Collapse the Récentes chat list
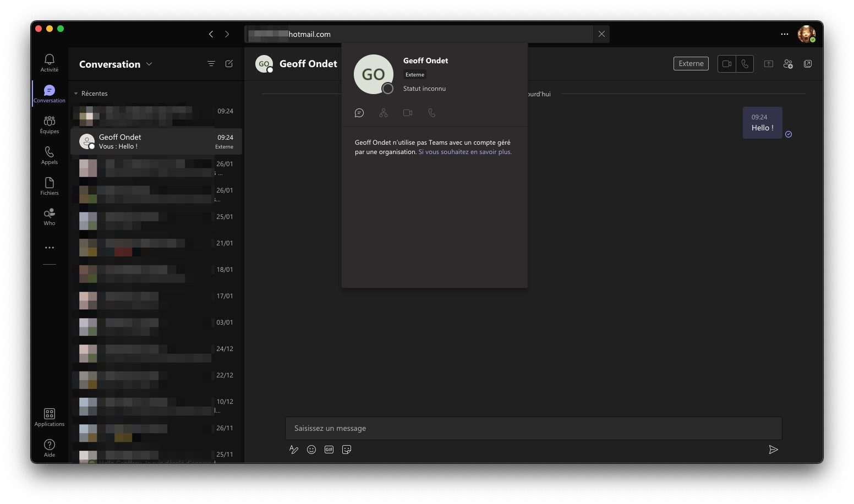The image size is (854, 504). coord(76,94)
